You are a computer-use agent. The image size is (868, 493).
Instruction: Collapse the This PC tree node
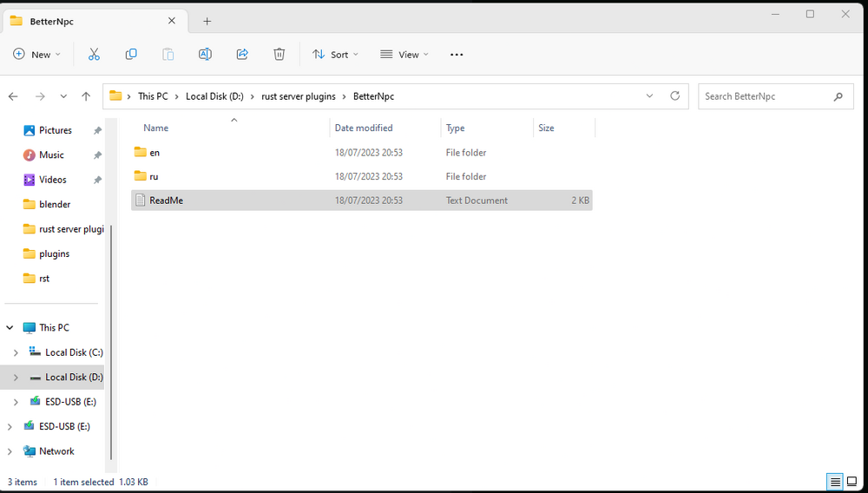10,328
